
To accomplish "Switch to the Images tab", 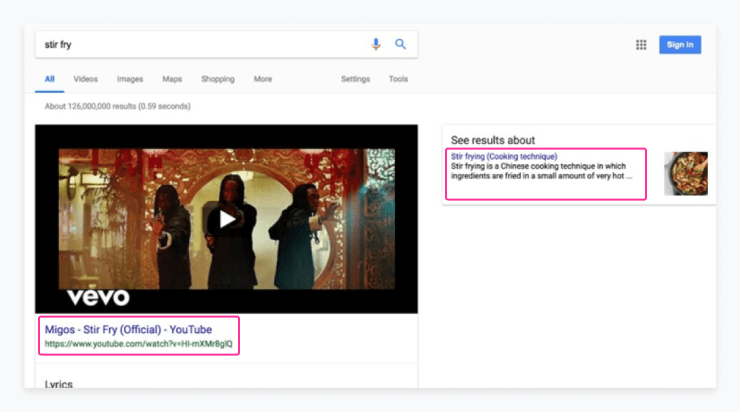I will (130, 79).
